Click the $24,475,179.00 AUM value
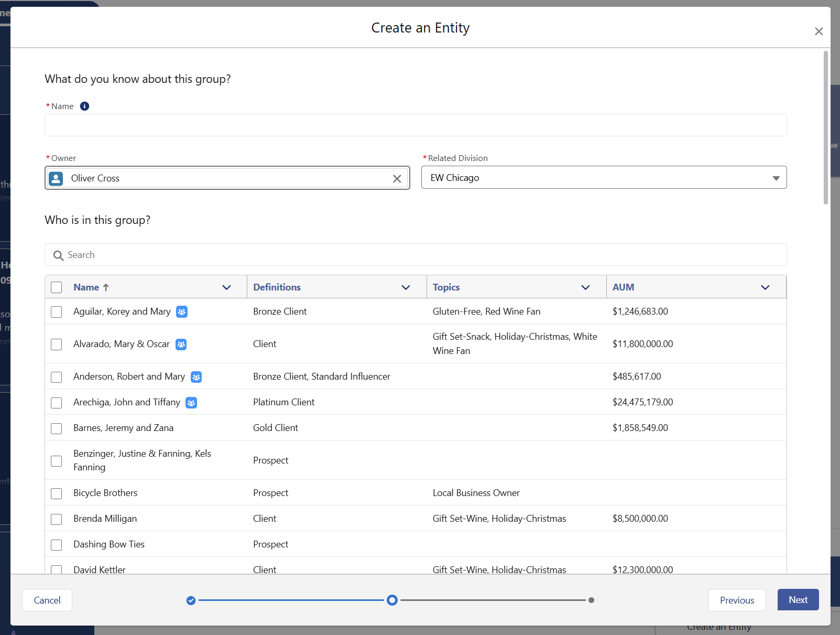The image size is (840, 635). [x=642, y=402]
